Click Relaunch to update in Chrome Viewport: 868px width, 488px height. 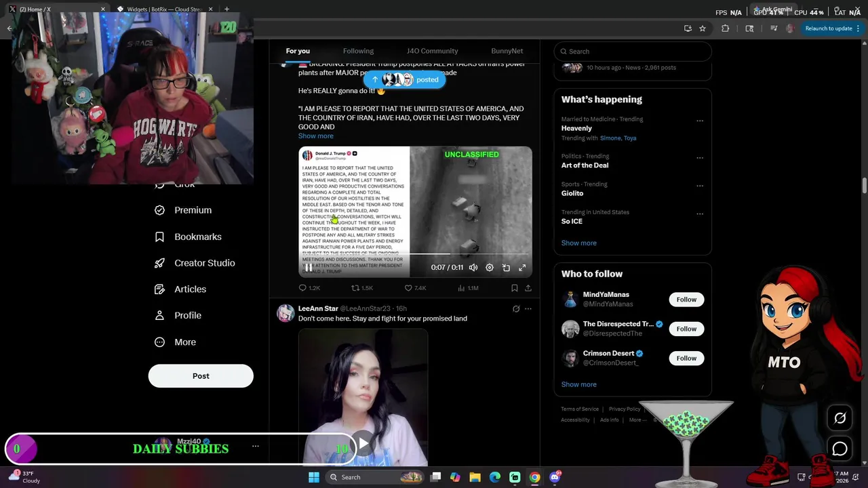pos(828,28)
